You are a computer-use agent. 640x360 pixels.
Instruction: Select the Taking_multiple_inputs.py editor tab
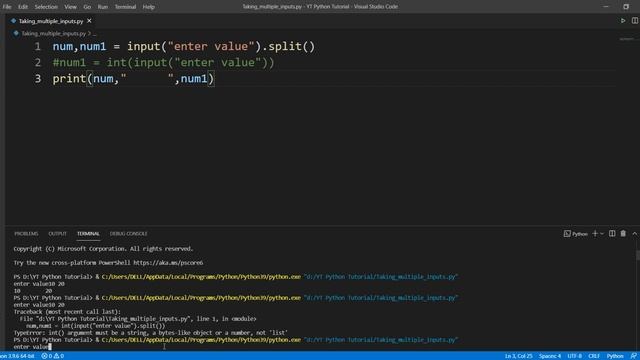tap(51, 21)
